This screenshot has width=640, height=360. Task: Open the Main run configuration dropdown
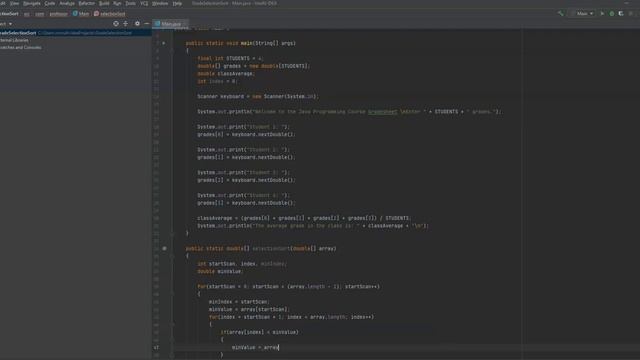point(584,13)
